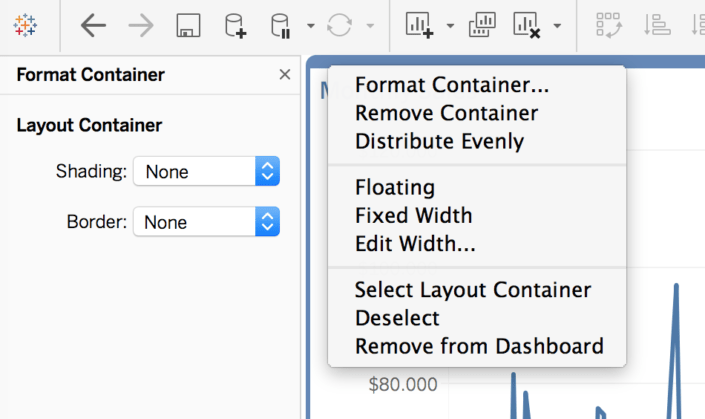705x419 pixels.
Task: Click Remove from Dashboard menu entry
Action: pyautogui.click(x=479, y=346)
